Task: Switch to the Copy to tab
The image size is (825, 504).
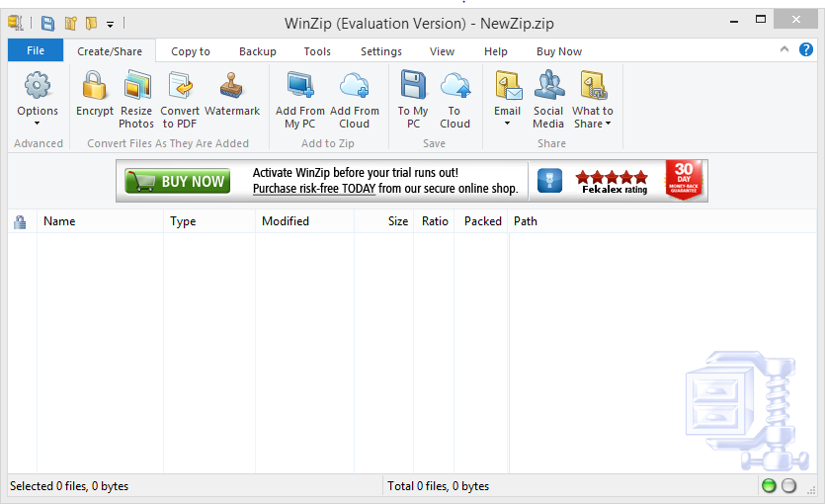Action: [x=191, y=51]
